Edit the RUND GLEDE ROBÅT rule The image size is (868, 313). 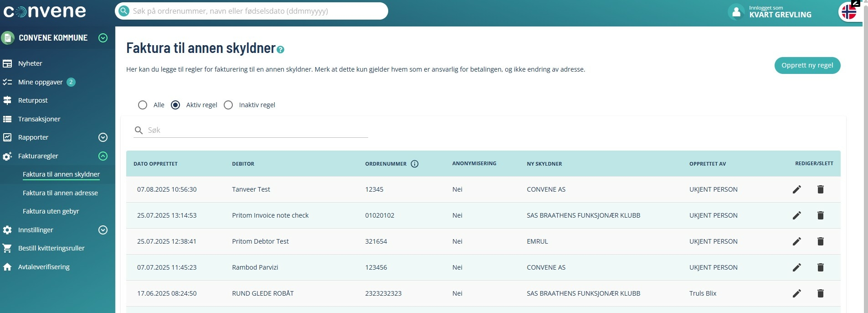796,293
